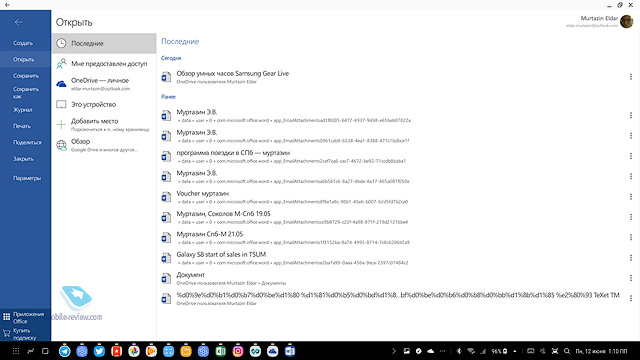Switch to Word on the taskbar
The width and height of the screenshot is (640, 360).
pyautogui.click(x=290, y=351)
